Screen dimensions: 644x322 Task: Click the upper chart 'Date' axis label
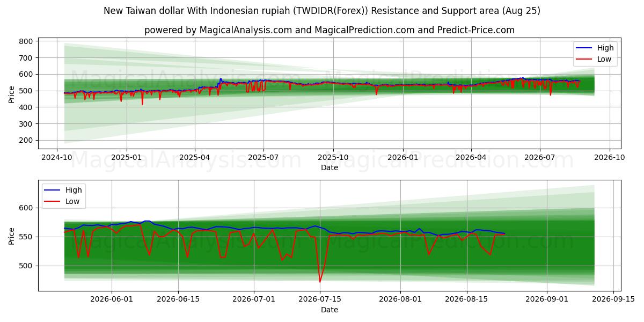tap(330, 167)
